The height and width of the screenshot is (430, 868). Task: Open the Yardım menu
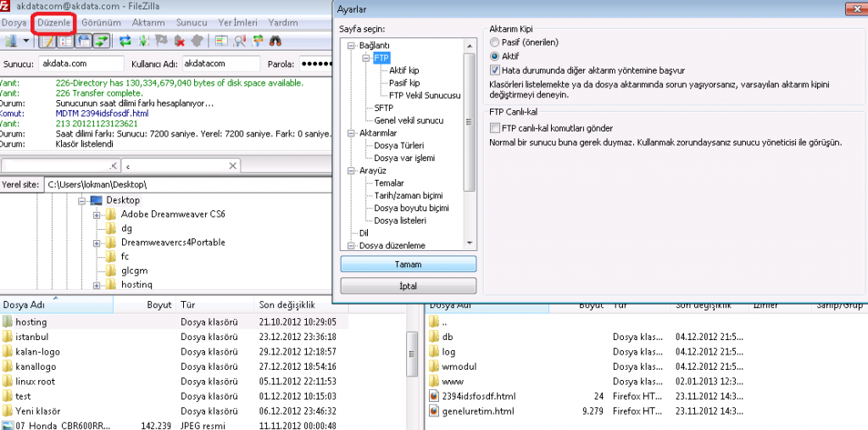[x=283, y=23]
